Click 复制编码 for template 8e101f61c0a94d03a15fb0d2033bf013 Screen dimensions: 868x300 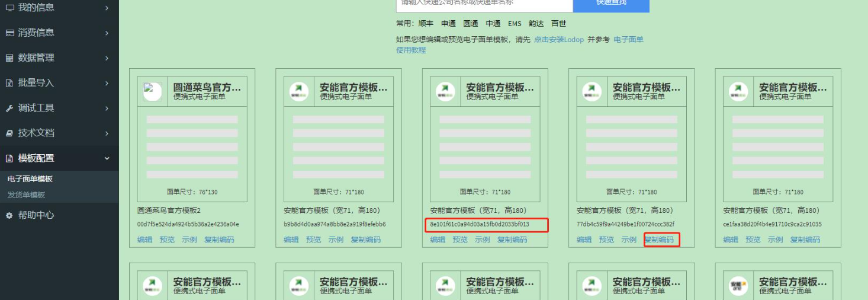pyautogui.click(x=512, y=240)
